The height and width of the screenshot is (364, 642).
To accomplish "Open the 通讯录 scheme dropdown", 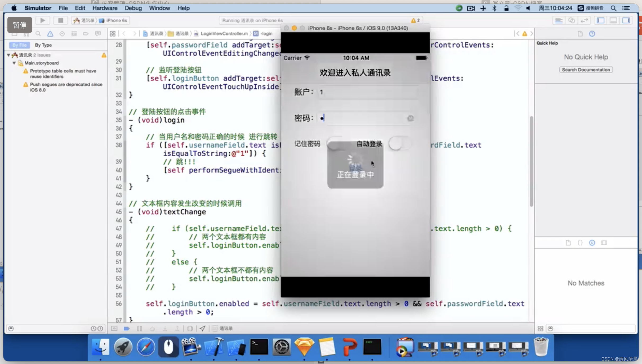I will pyautogui.click(x=85, y=20).
